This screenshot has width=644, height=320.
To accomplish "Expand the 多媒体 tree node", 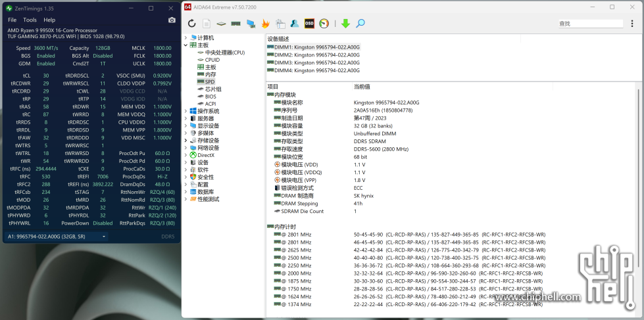I will click(x=186, y=133).
